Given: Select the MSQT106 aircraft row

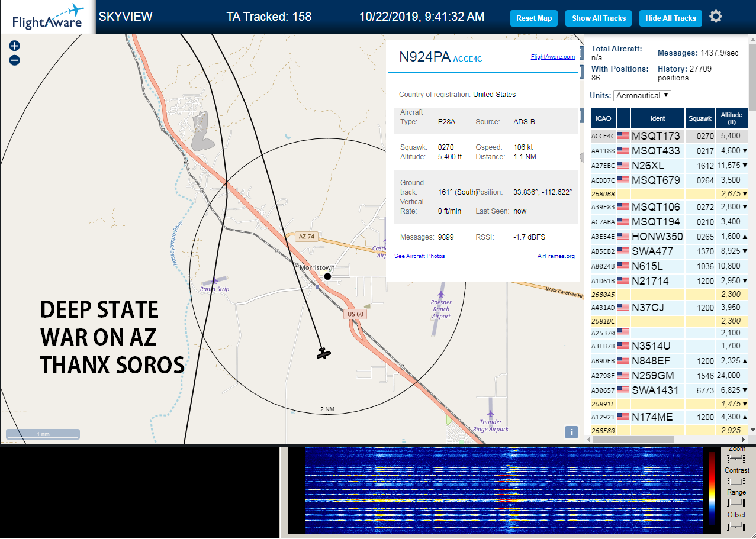Looking at the screenshot, I should [670, 207].
